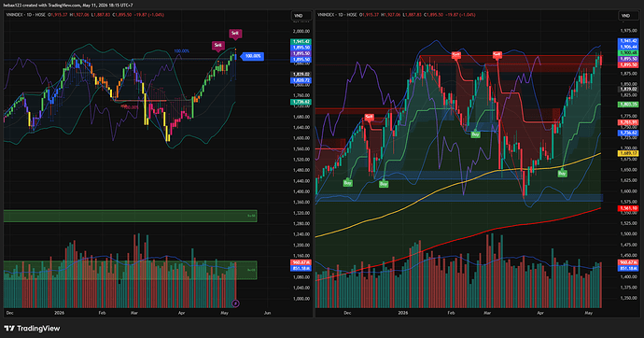The height and width of the screenshot is (338, 644).
Task: Click the purple 1,895.50 price label on the left chart
Action: [x=301, y=54]
